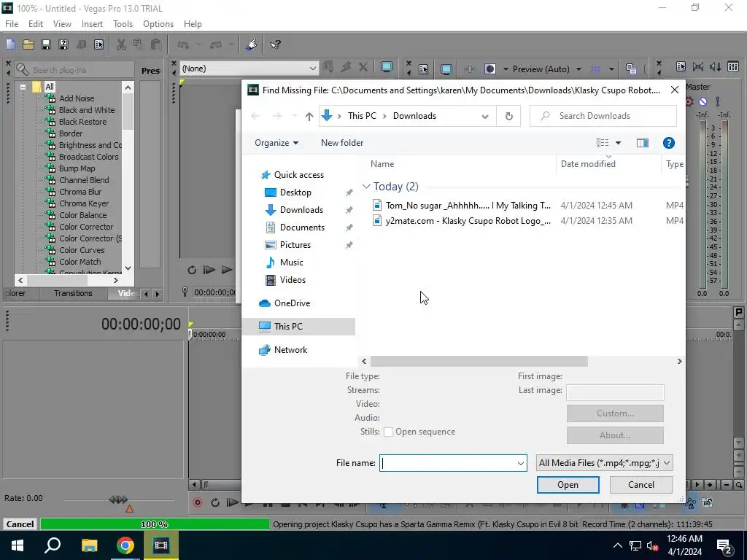Collapse the All plug-ins tree node
The width and height of the screenshot is (747, 560).
(x=23, y=87)
